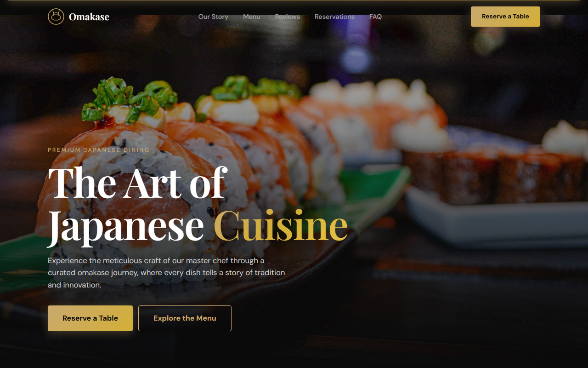This screenshot has width=588, height=368.
Task: Select the Explore the Menu button
Action: tap(185, 318)
